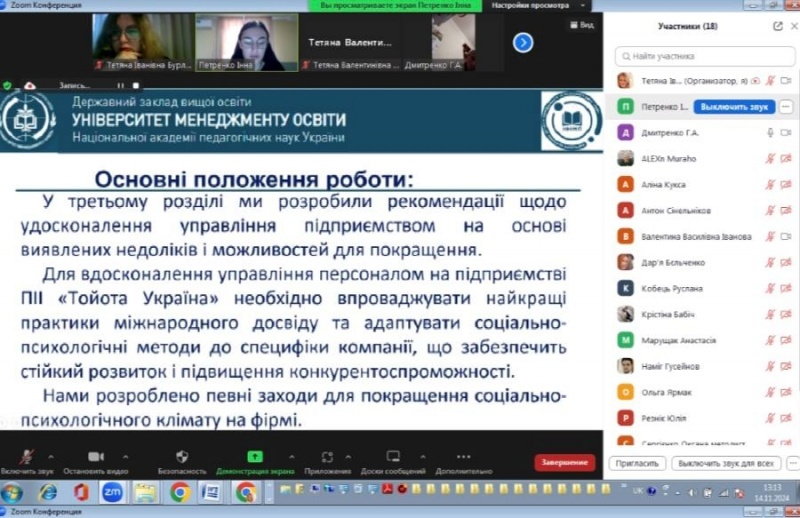Toggle microphone icon for Дмитренко Г.А.
The width and height of the screenshot is (800, 518).
770,133
